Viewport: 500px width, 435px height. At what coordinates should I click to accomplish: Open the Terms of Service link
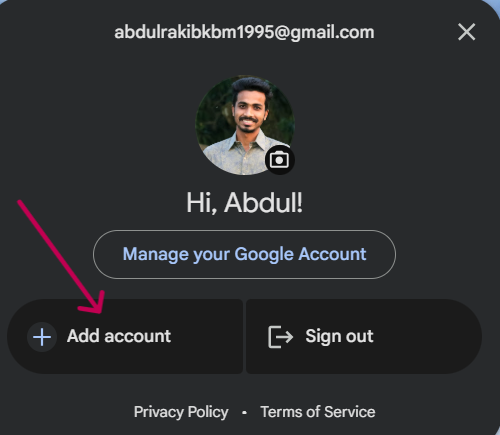pyautogui.click(x=318, y=412)
